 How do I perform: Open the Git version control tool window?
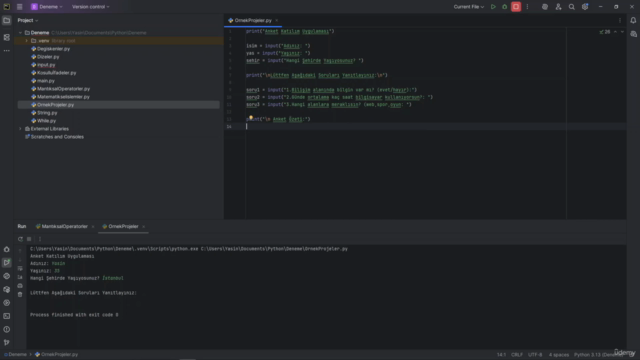[x=7, y=342]
